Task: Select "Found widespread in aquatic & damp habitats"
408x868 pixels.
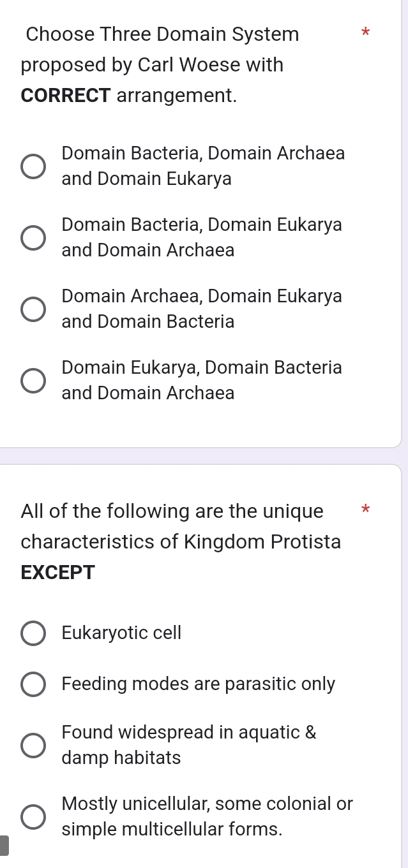Action: 32,744
